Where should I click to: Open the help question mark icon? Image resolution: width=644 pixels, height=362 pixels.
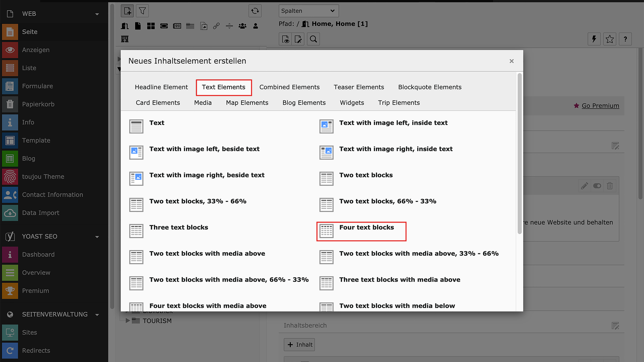[625, 39]
